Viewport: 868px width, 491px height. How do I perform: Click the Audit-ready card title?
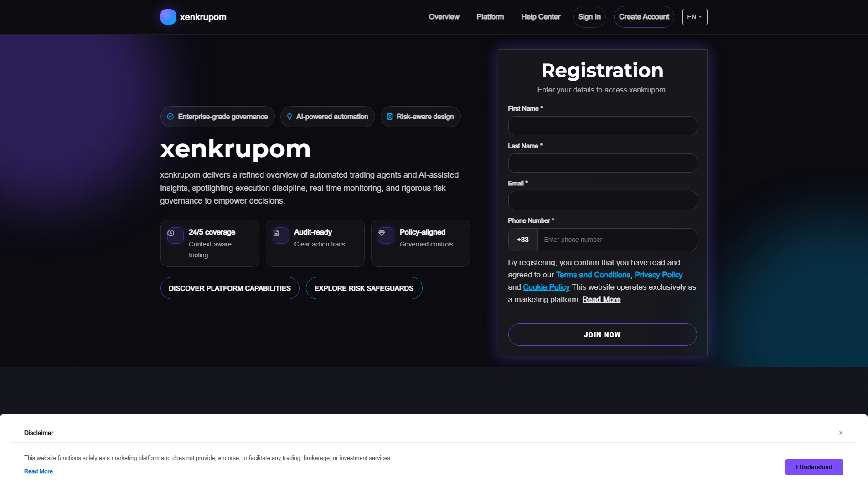pyautogui.click(x=313, y=232)
